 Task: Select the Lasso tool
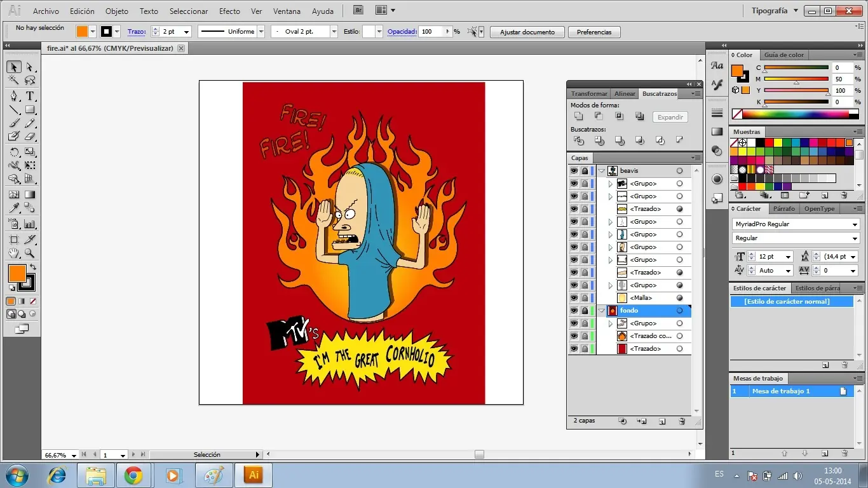[x=30, y=81]
